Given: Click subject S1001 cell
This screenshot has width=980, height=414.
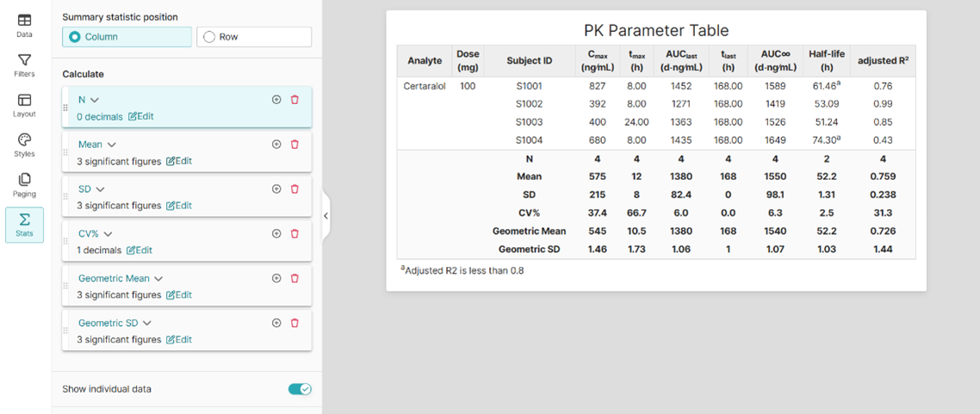Looking at the screenshot, I should coord(530,86).
